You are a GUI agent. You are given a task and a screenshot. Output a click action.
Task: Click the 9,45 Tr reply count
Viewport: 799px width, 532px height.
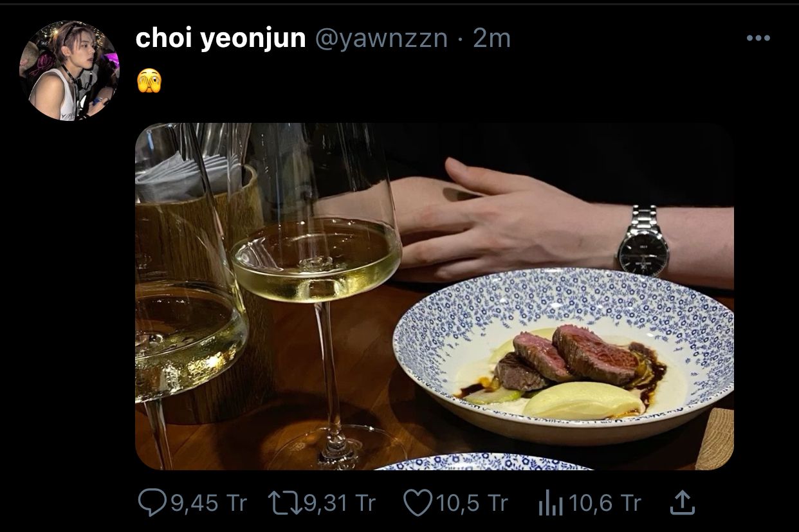tap(208, 503)
